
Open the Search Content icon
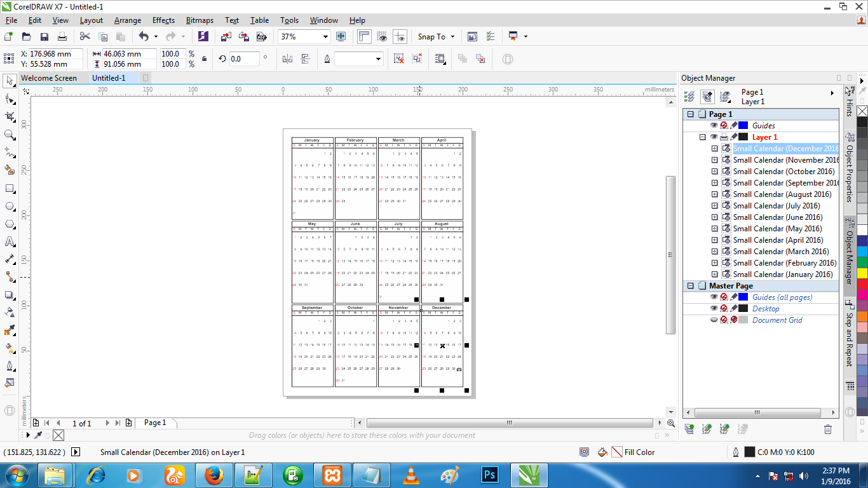[x=203, y=37]
